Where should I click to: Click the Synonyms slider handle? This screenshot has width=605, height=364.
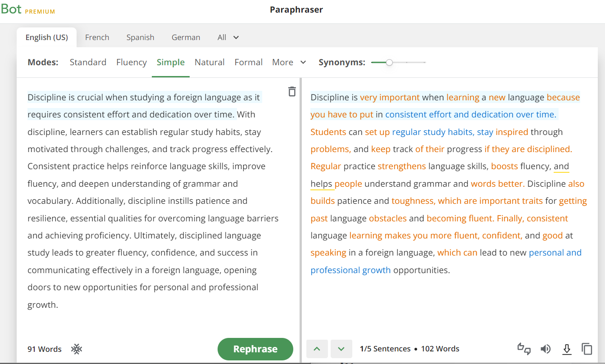(x=389, y=63)
